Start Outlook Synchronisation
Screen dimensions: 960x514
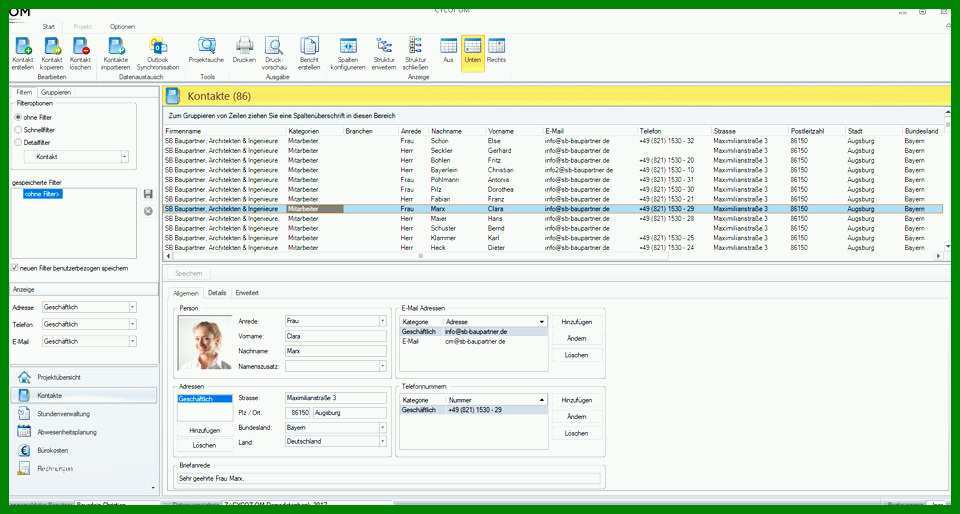158,47
